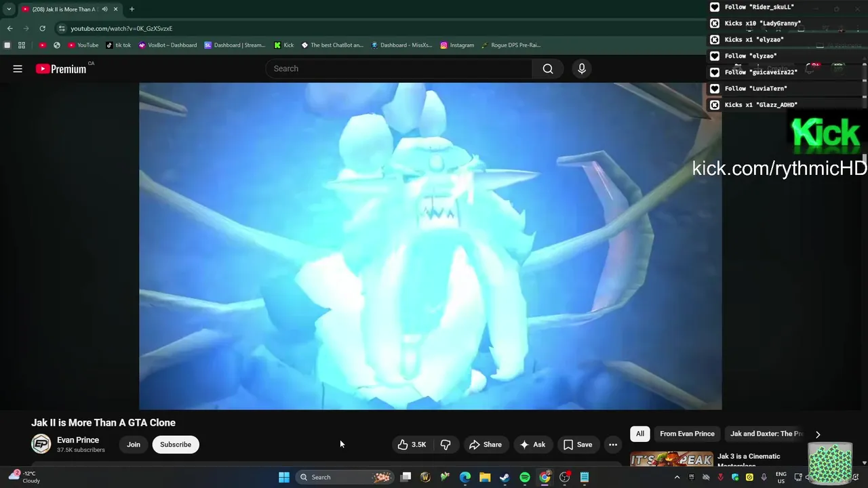Open the weather widget showing -12°C
This screenshot has height=488, width=868.
coord(24,477)
